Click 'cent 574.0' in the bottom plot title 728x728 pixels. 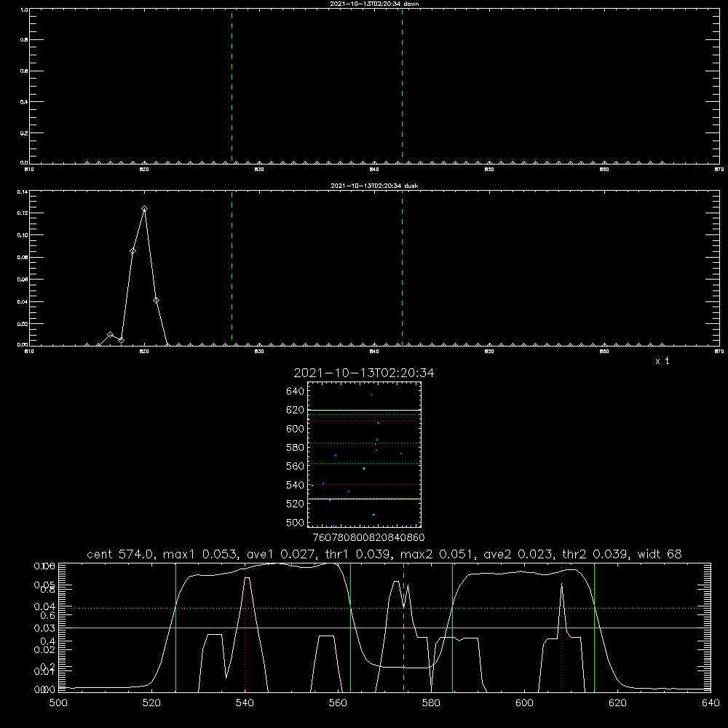(x=122, y=554)
